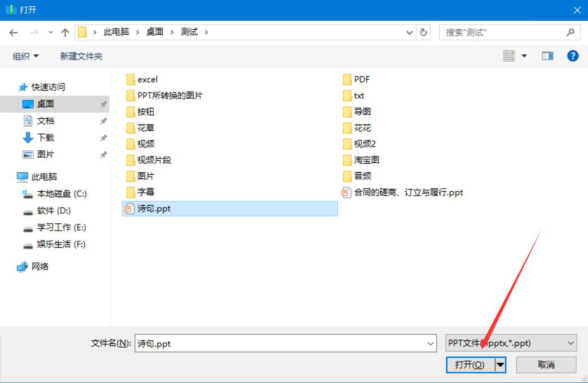This screenshot has width=588, height=383.
Task: Close the 打开 dialog window
Action: pos(577,10)
